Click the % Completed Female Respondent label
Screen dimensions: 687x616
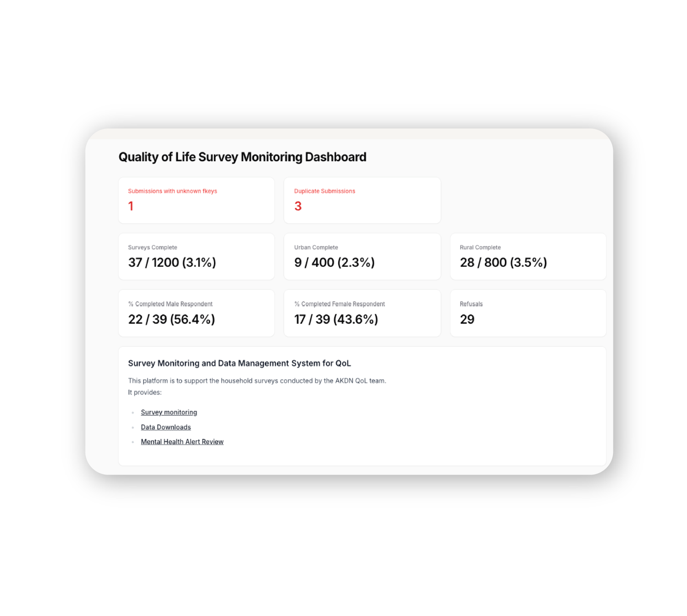pyautogui.click(x=339, y=304)
